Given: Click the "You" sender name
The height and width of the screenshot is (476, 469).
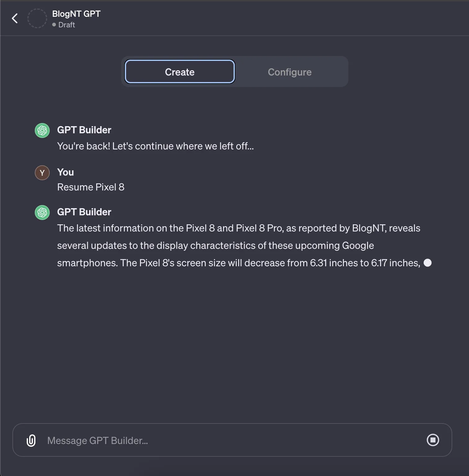Looking at the screenshot, I should pyautogui.click(x=66, y=172).
